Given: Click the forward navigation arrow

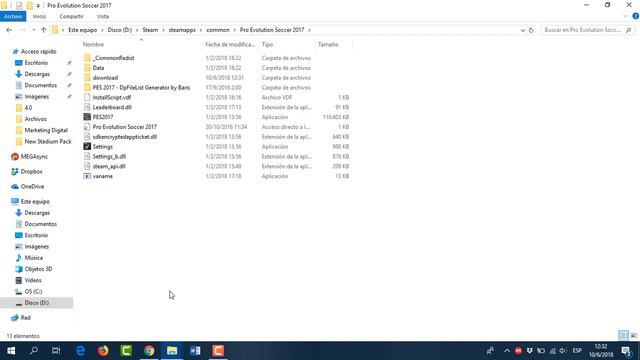Looking at the screenshot, I should (x=22, y=30).
